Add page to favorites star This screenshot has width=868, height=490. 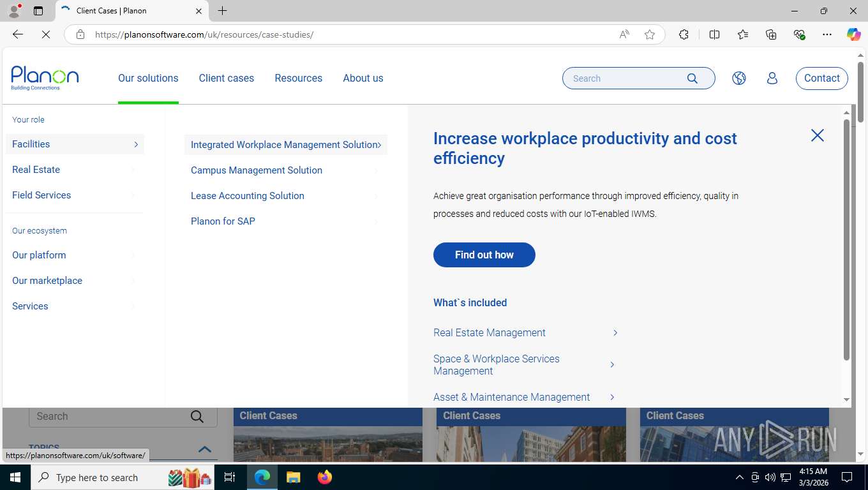point(650,34)
